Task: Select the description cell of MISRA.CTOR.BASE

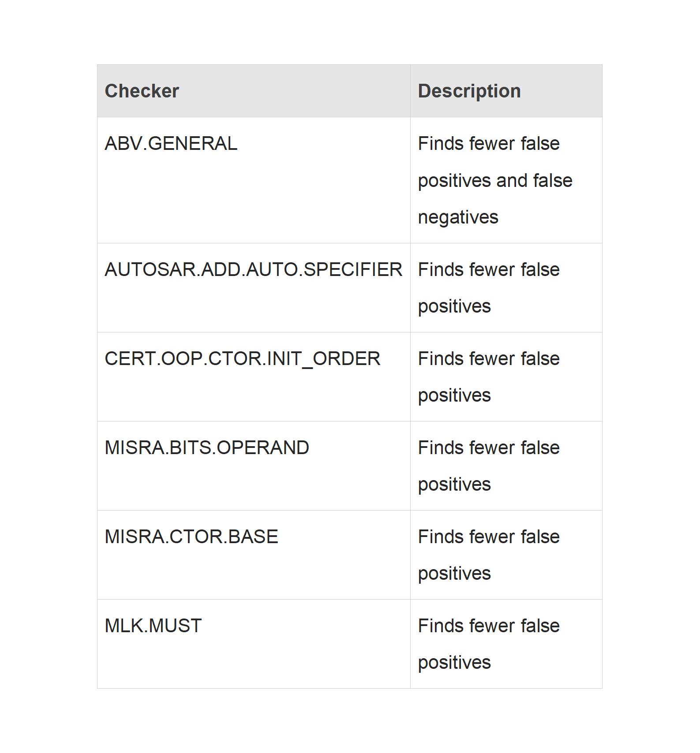Action: pos(488,555)
